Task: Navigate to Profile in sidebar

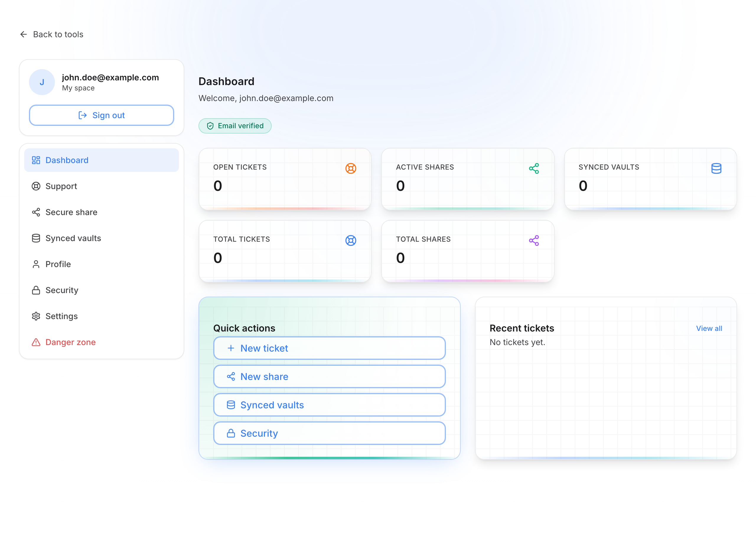Action: tap(102, 264)
